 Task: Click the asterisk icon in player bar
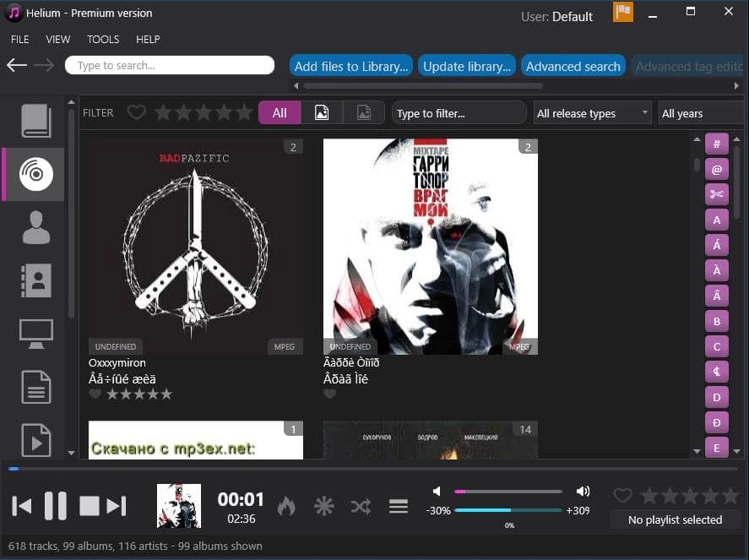[324, 506]
